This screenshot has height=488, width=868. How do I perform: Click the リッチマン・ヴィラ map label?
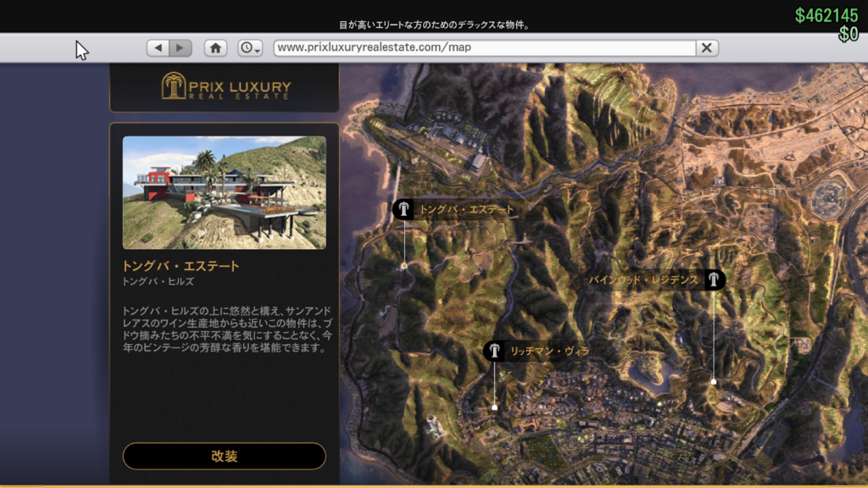coord(548,351)
